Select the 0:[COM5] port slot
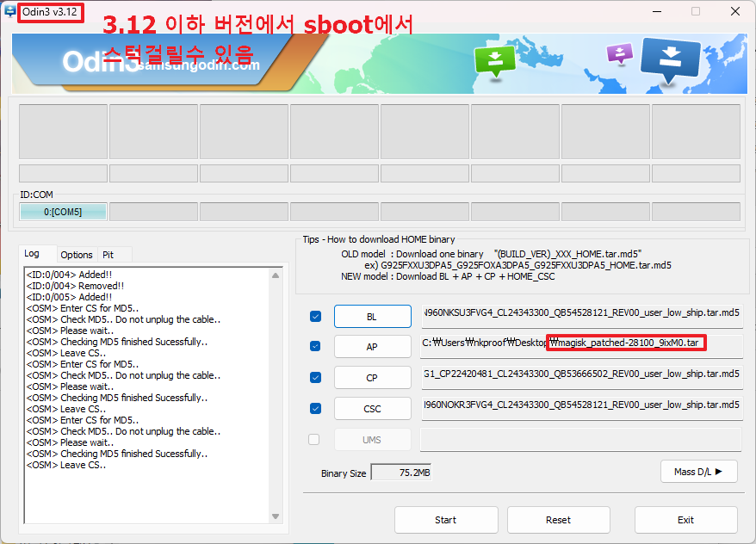This screenshot has height=544, width=756. tap(63, 212)
